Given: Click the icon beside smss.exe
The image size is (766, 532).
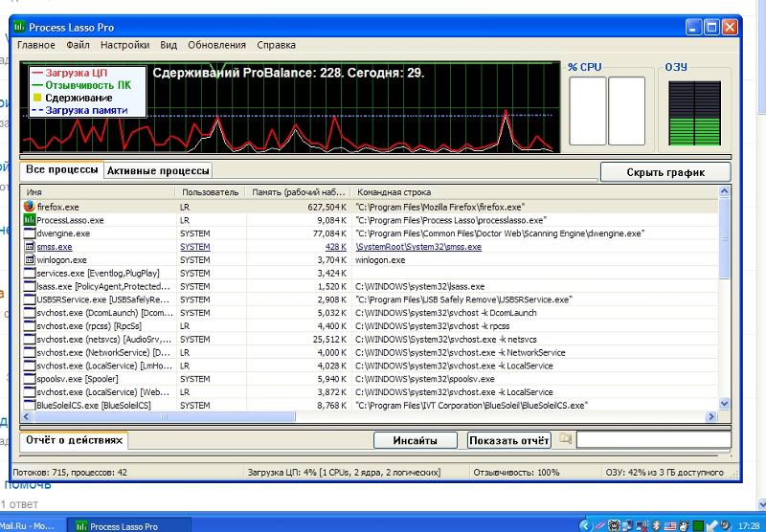Looking at the screenshot, I should click(30, 246).
